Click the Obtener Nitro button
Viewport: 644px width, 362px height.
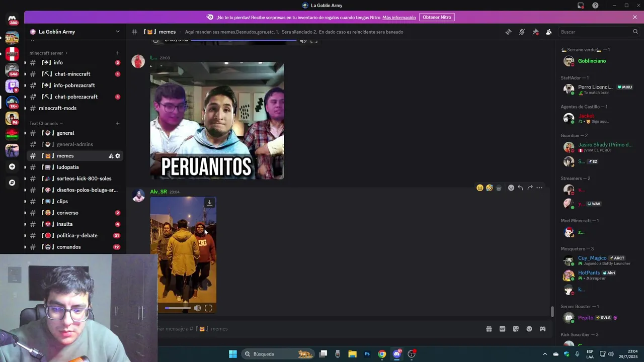click(x=437, y=17)
